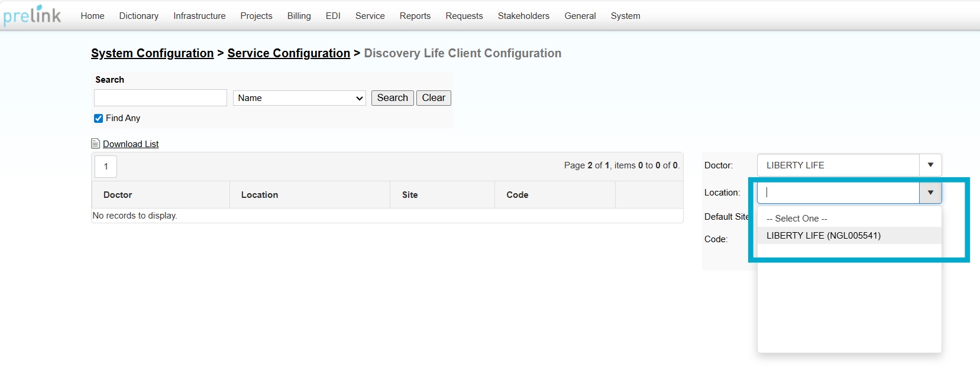This screenshot has width=980, height=368.
Task: Click the pagination summary 'Page 2 of 1'
Action: click(x=587, y=165)
